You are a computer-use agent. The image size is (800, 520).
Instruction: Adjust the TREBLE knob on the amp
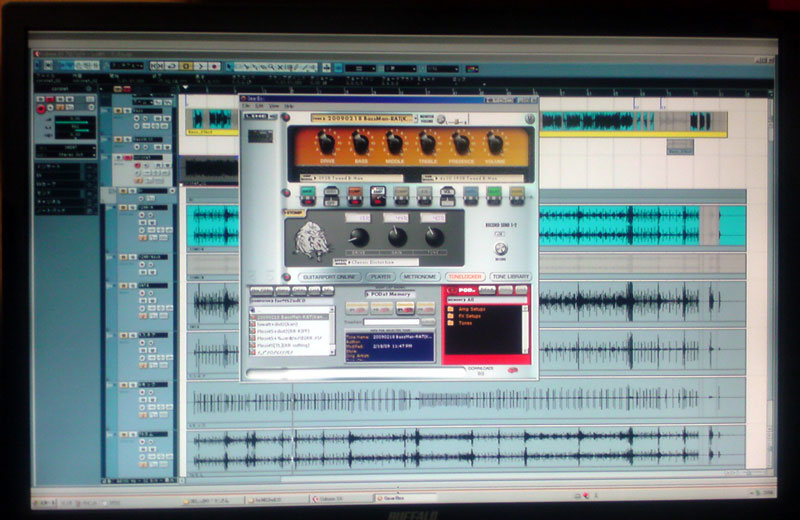(428, 143)
